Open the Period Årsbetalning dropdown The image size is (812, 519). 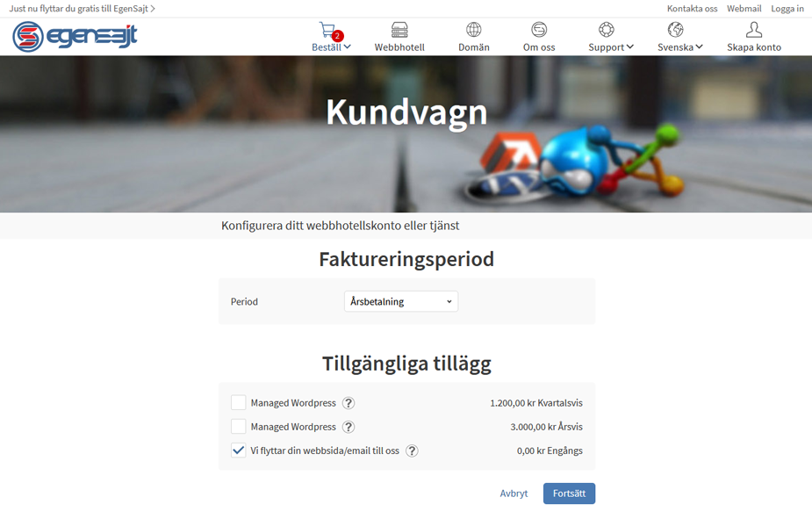(401, 301)
